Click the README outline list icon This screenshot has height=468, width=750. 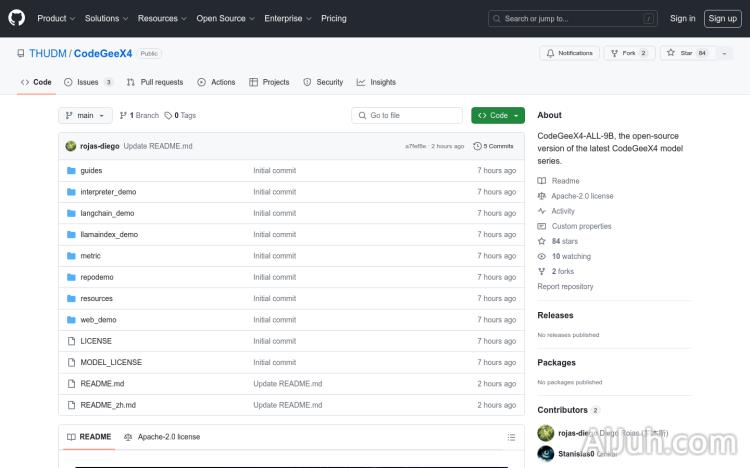[x=511, y=437]
